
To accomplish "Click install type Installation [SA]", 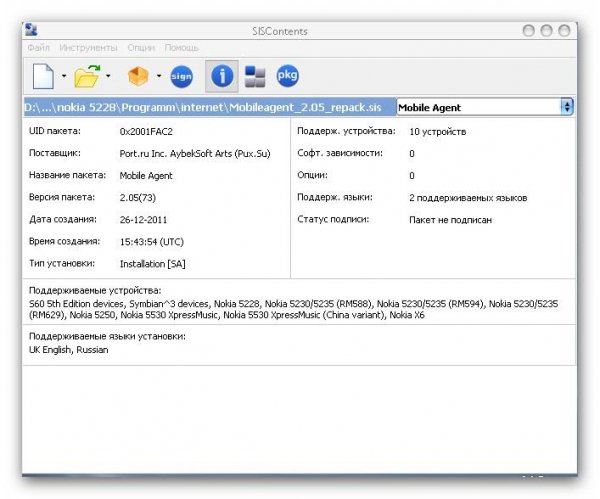I will click(153, 264).
